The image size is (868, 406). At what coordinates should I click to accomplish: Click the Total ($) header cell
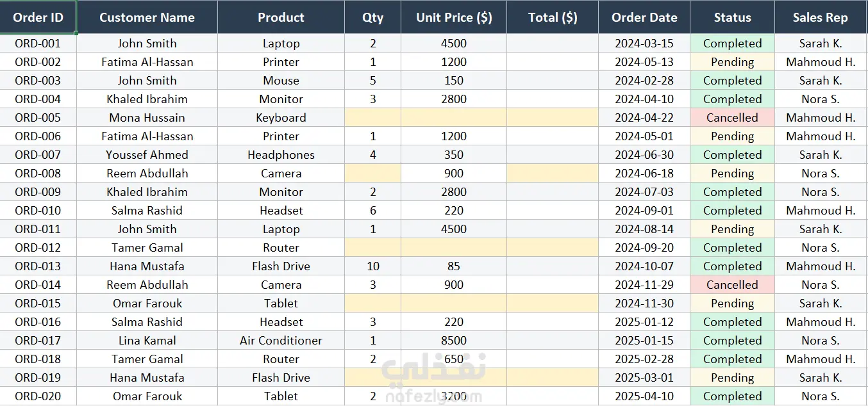pyautogui.click(x=553, y=17)
